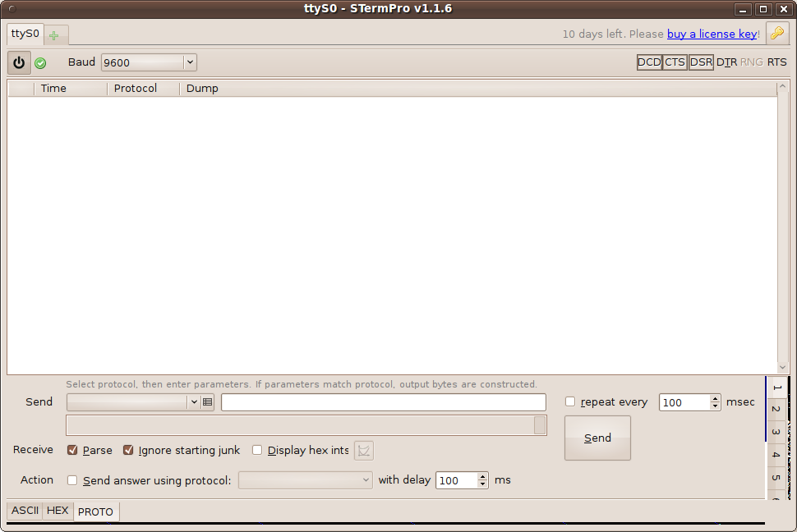Switch to the HEX tab
The width and height of the screenshot is (797, 532).
coord(58,511)
